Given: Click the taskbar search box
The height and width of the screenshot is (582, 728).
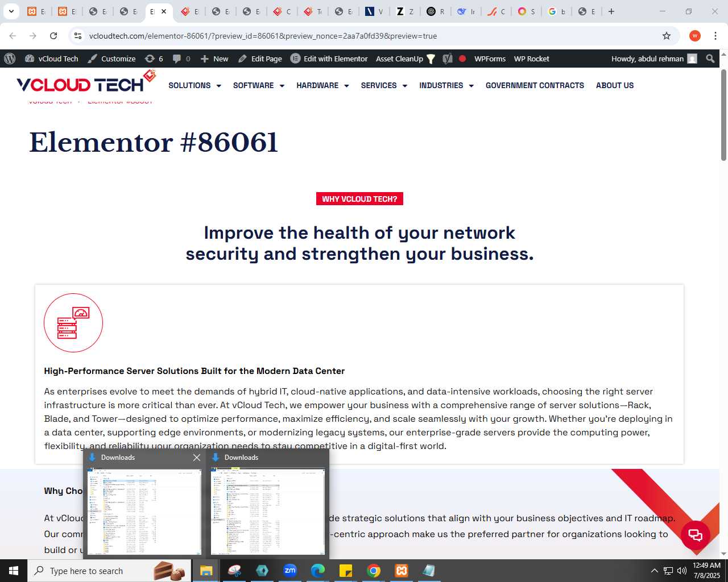Looking at the screenshot, I should pos(109,571).
